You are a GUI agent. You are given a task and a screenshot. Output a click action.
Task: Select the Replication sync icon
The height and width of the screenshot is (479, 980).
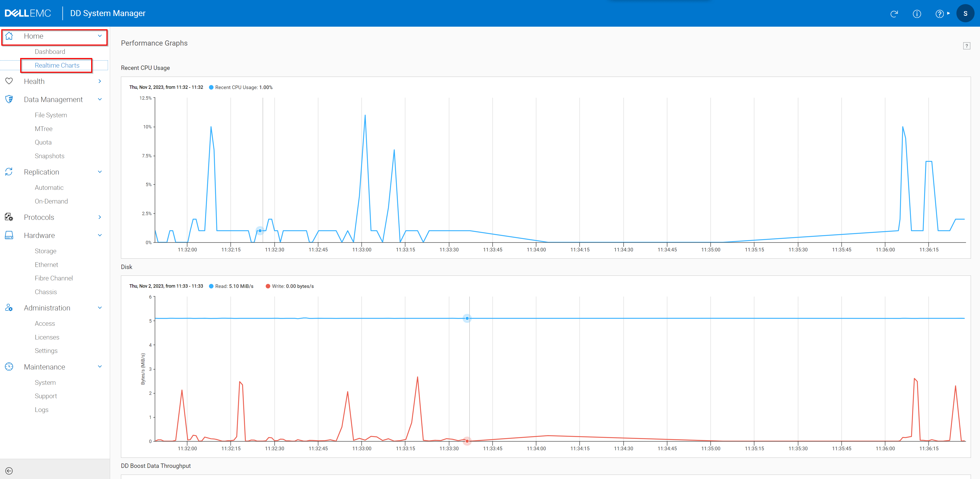9,172
